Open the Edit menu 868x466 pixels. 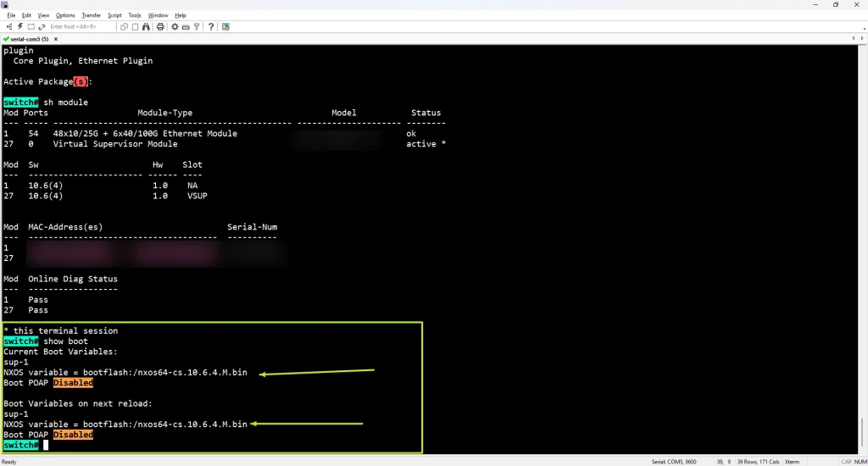pos(26,15)
